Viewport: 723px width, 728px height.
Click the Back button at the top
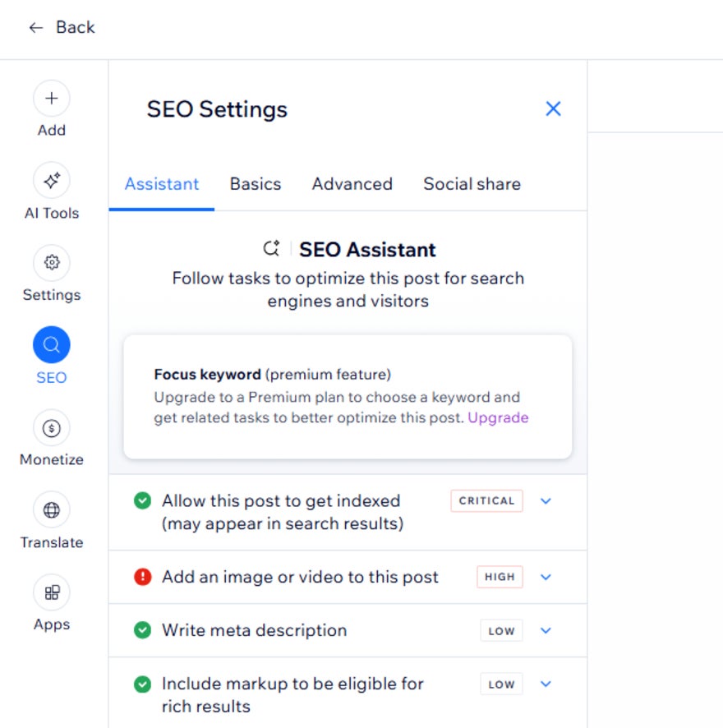(x=62, y=27)
